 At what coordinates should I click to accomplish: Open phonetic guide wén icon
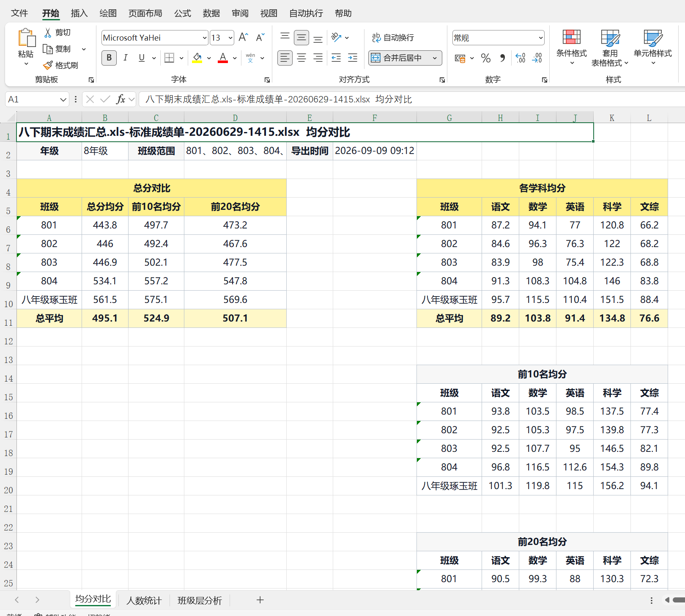coord(250,58)
